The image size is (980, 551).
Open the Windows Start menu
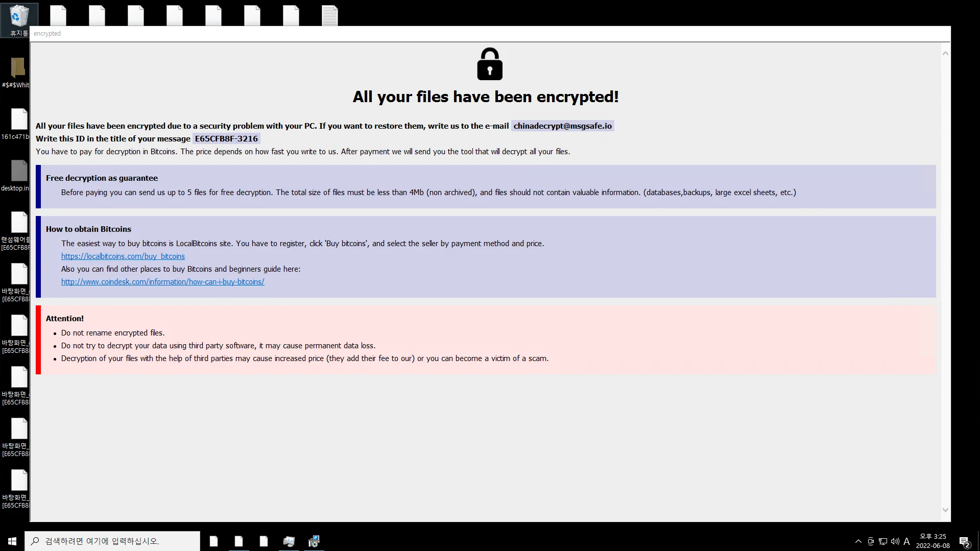pyautogui.click(x=12, y=541)
